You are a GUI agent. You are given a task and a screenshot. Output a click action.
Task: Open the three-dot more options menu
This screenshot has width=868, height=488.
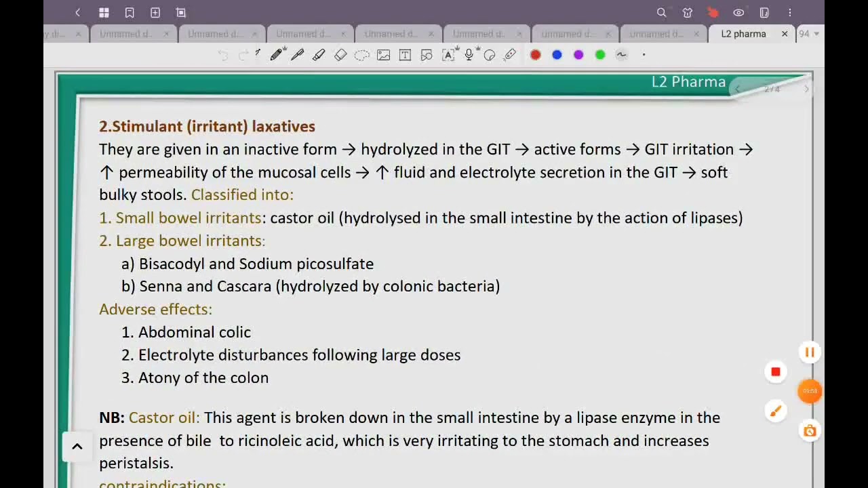pos(790,12)
